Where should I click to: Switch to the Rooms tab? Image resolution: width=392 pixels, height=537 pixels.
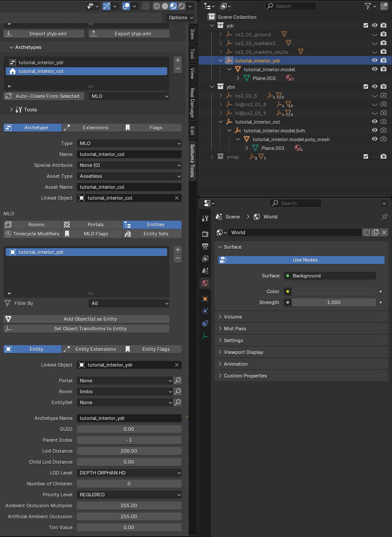33,225
